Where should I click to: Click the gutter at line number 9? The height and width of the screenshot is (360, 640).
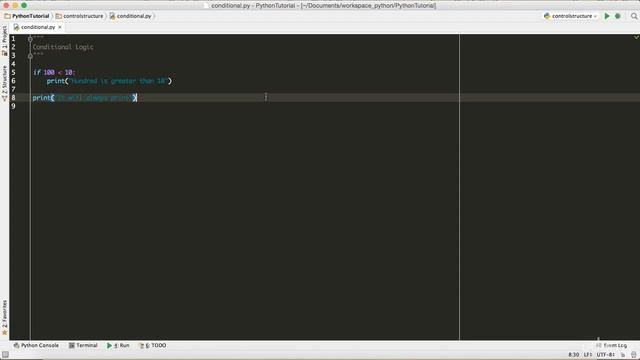13,107
